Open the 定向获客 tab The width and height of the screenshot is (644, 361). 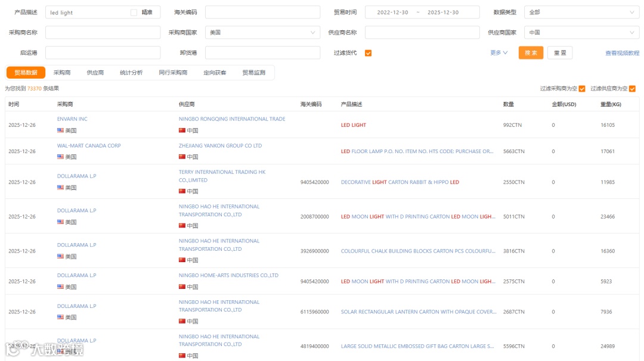[215, 73]
